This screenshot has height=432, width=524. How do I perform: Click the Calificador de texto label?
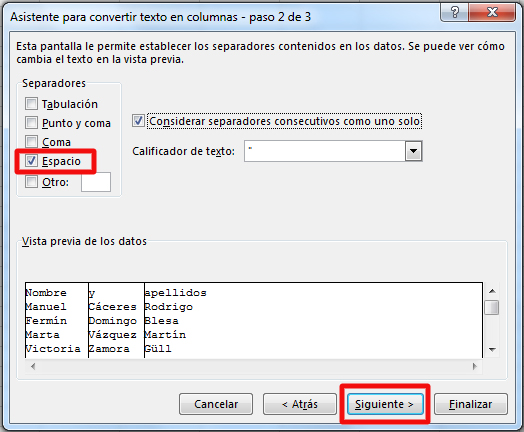click(183, 151)
